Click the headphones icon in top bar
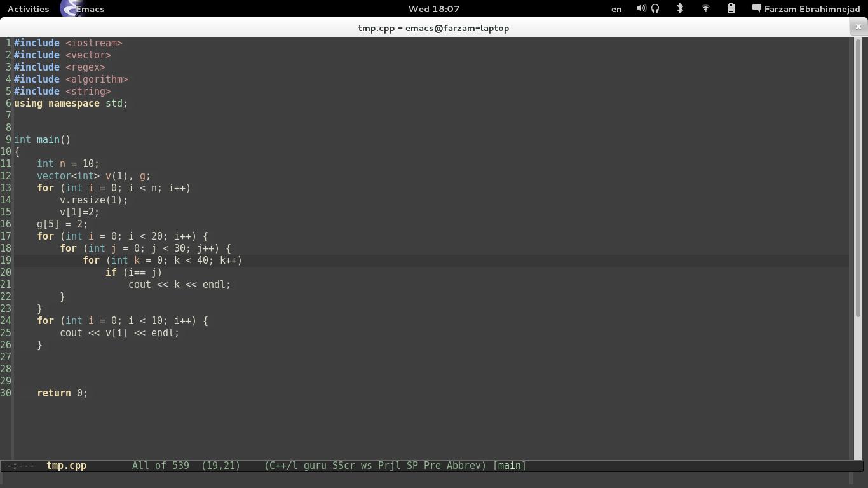868x488 pixels. [655, 9]
